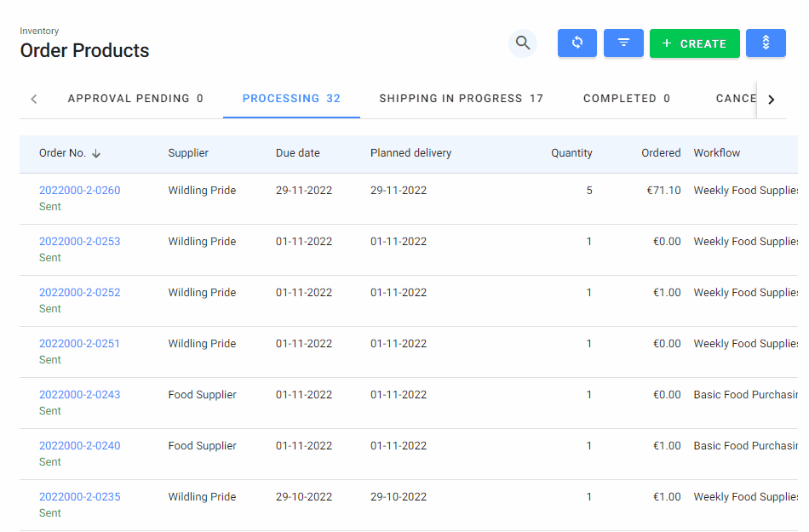Sort by Due date column header
The width and height of the screenshot is (809, 532).
coord(298,153)
